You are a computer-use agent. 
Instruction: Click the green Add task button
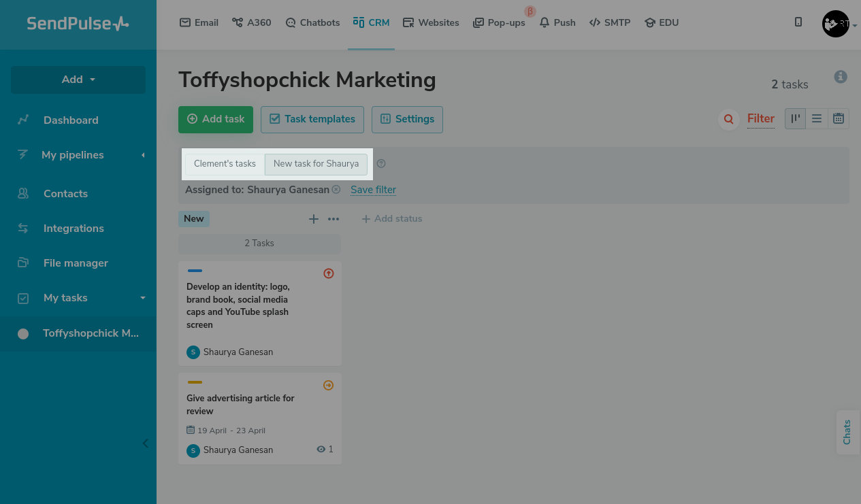(x=216, y=119)
